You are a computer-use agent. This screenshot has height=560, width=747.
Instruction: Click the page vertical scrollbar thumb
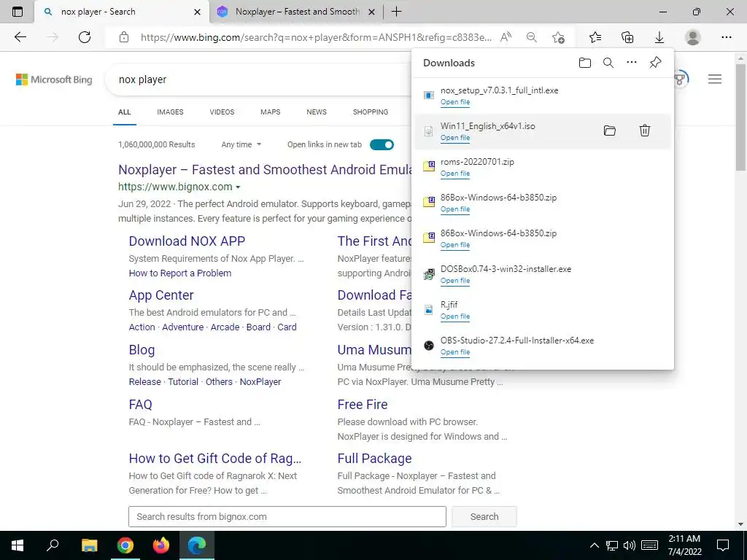[x=740, y=116]
